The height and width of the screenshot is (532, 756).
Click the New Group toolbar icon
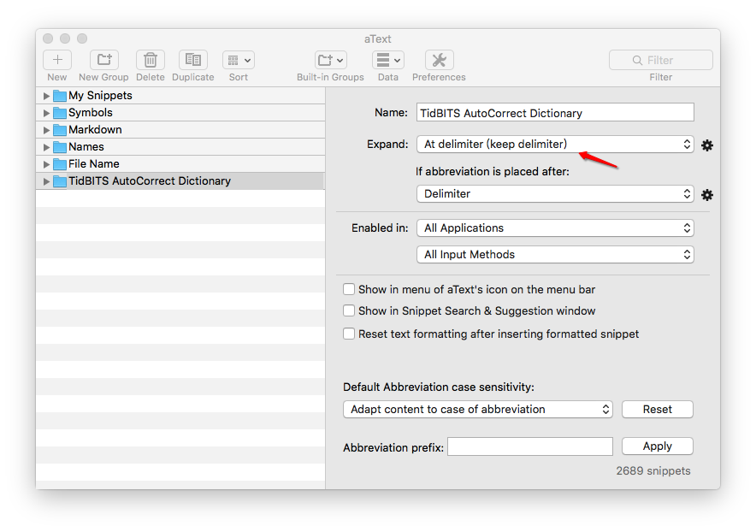(104, 60)
